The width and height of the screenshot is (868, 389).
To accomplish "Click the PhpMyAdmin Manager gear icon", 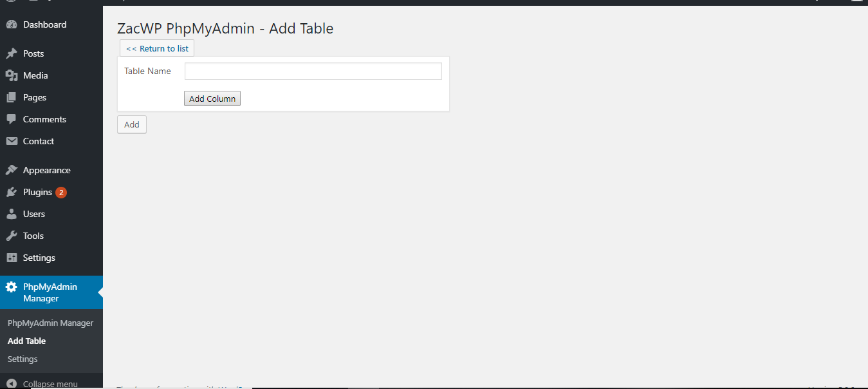I will [x=11, y=287].
